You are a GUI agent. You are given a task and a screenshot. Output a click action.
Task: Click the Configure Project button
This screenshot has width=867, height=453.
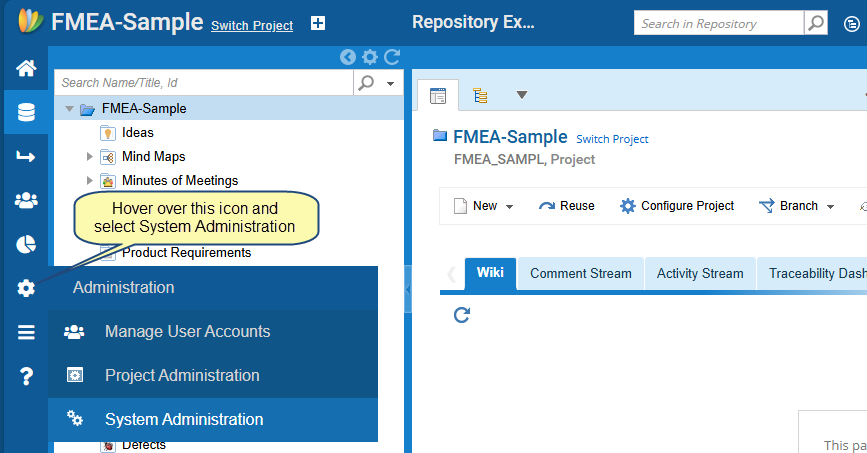coord(677,206)
